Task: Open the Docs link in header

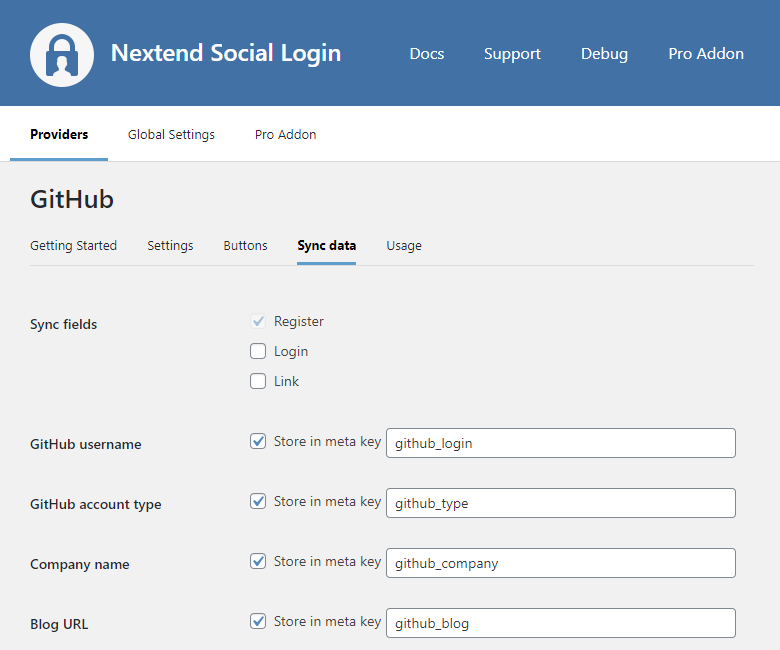Action: point(427,54)
